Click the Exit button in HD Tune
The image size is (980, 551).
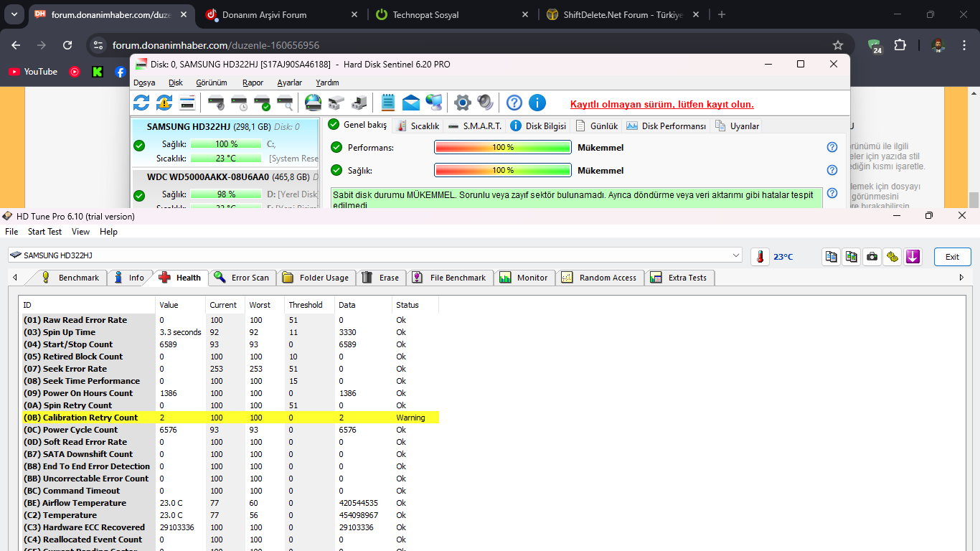[952, 256]
